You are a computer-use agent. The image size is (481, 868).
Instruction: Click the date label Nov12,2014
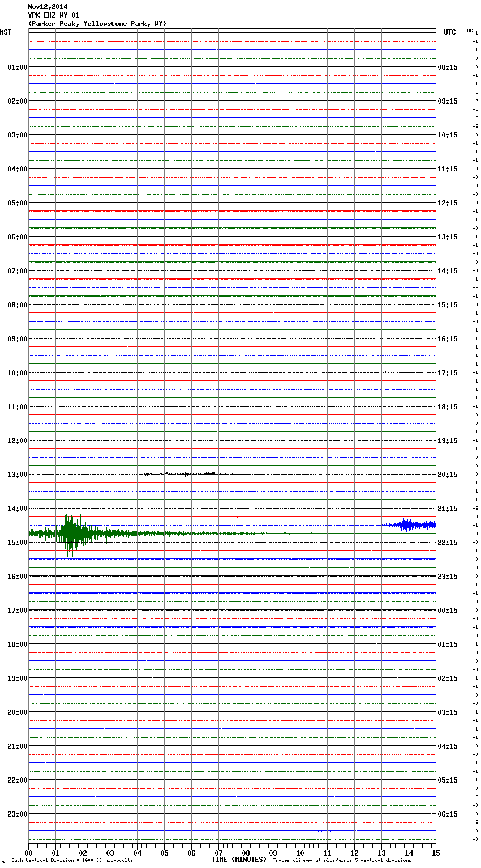point(48,7)
